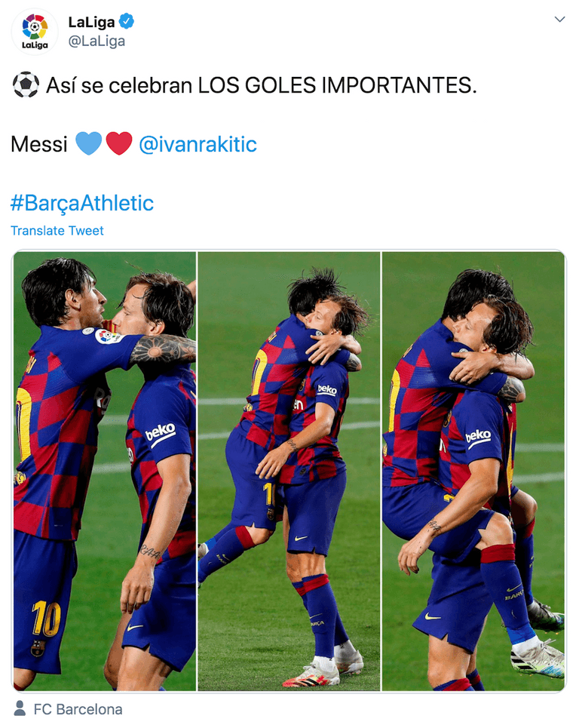This screenshot has width=579, height=728.
Task: Click the tagged person icon
Action: point(20,708)
